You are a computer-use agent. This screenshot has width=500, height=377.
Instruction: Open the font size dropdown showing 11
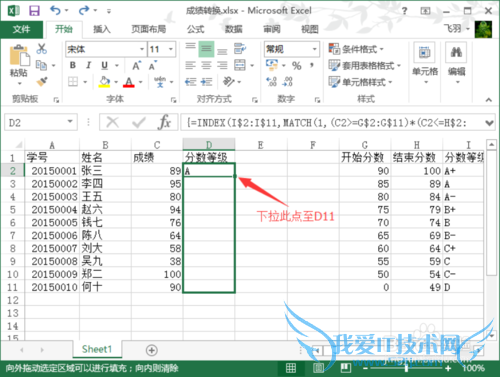(x=171, y=49)
